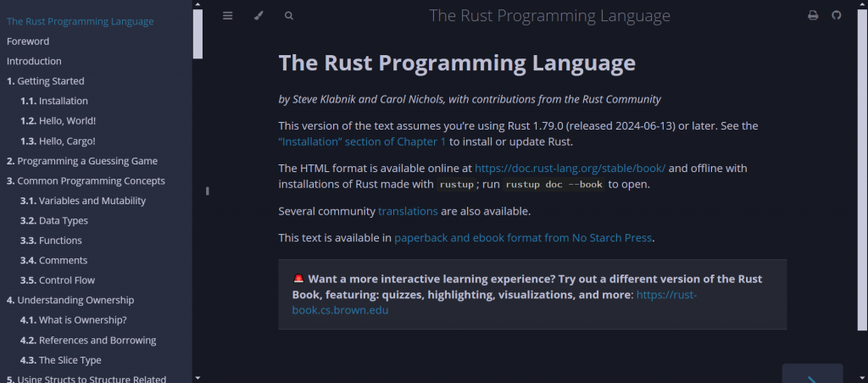Screen dimensions: 868x383
Task: Open chapter 4 Understanding Ownership
Action: pos(70,301)
